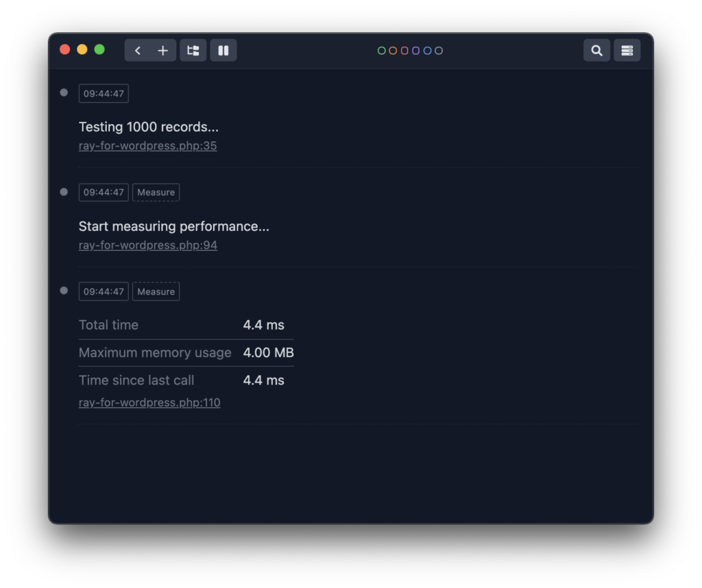This screenshot has height=588, width=702.
Task: Close window with red button
Action: 65,49
